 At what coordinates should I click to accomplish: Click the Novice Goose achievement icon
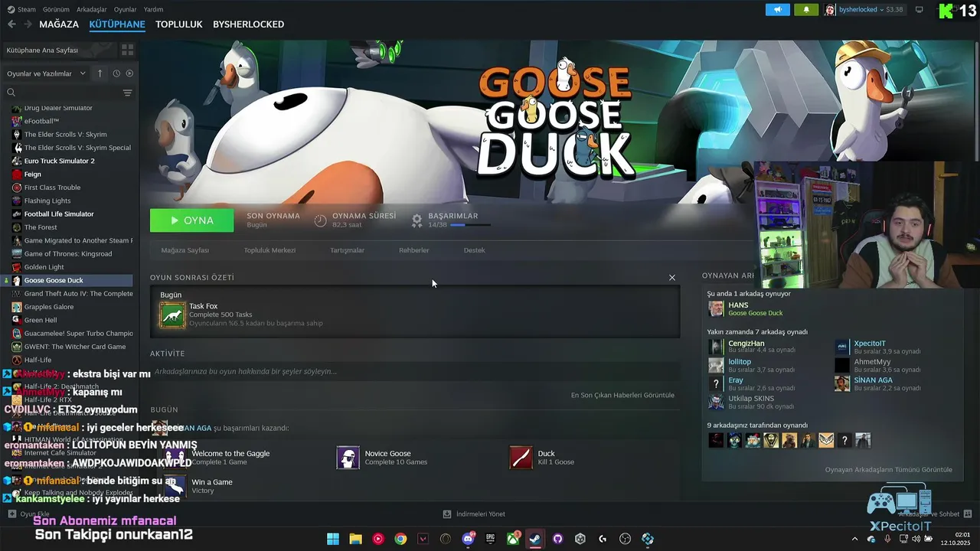[348, 458]
